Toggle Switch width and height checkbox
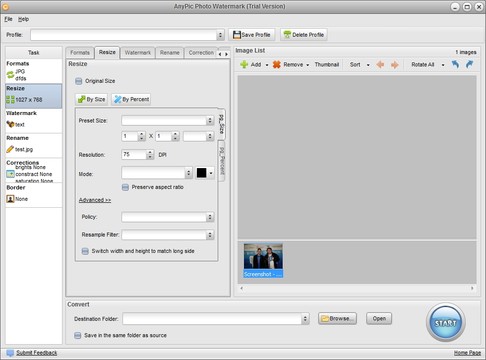Viewport: 486px width, 360px height. tap(85, 251)
